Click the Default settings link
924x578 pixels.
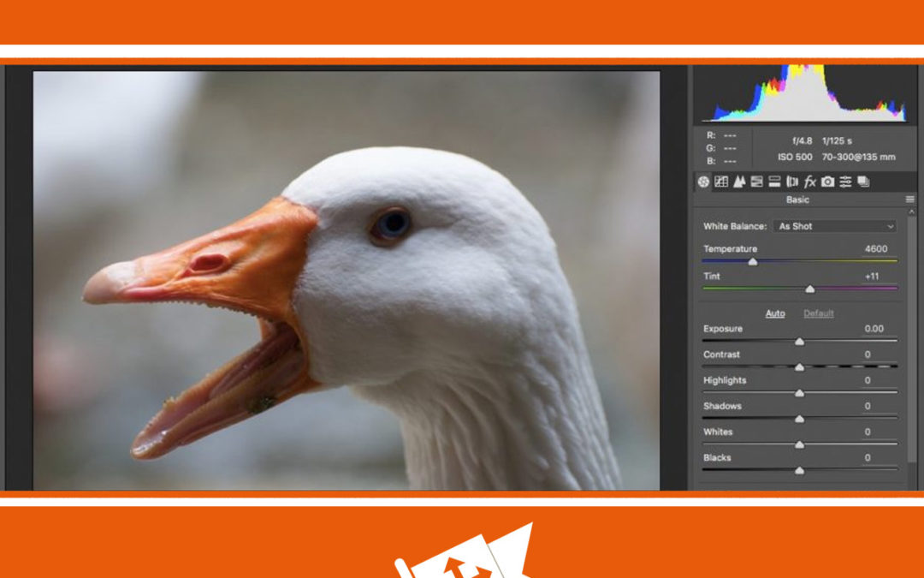(818, 313)
